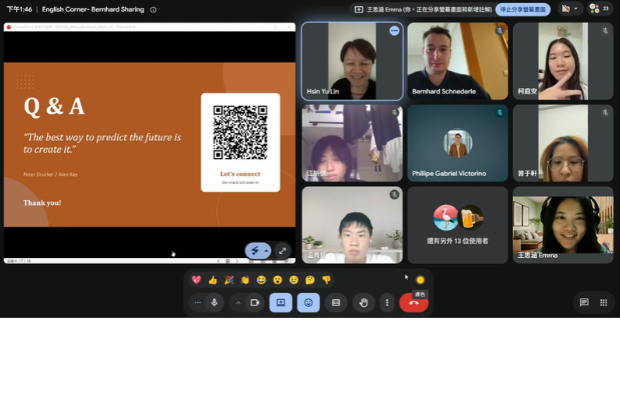Image resolution: width=620 pixels, height=414 pixels.
Task: Click muted mic icon on 曾于軒 tile
Action: click(x=605, y=113)
